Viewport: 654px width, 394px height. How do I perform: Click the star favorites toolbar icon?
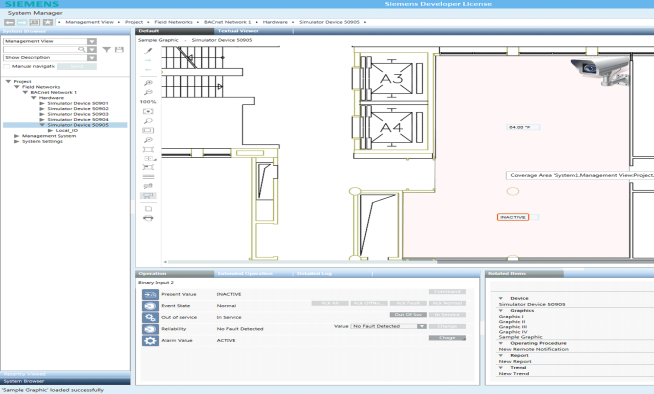click(x=48, y=22)
